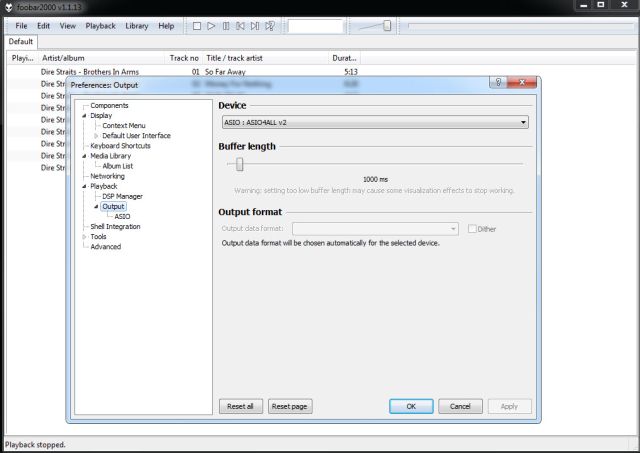
Task: Select Shell Integration in preferences tree
Action: [115, 226]
